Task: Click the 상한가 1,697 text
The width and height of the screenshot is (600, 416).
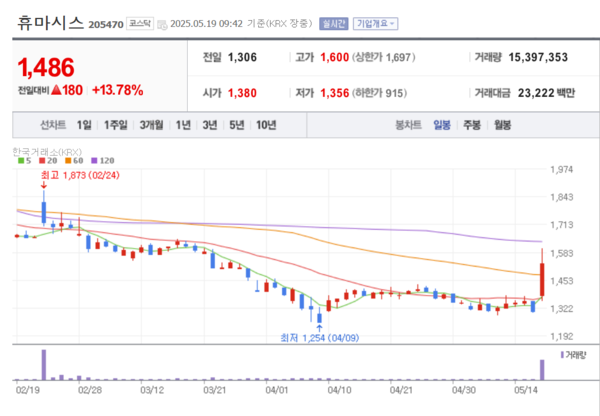Action: coord(383,57)
